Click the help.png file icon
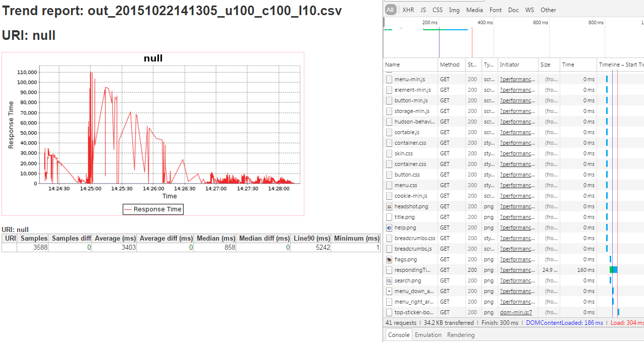Image resolution: width=644 pixels, height=342 pixels. click(x=389, y=227)
